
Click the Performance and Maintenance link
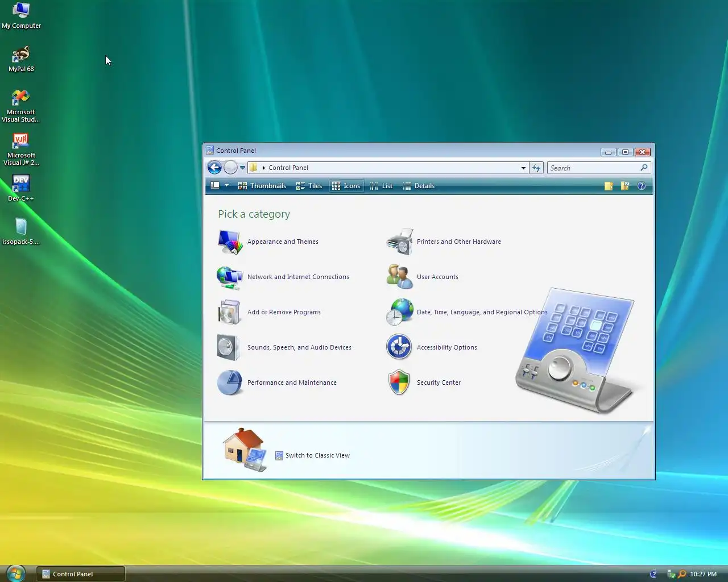click(292, 383)
